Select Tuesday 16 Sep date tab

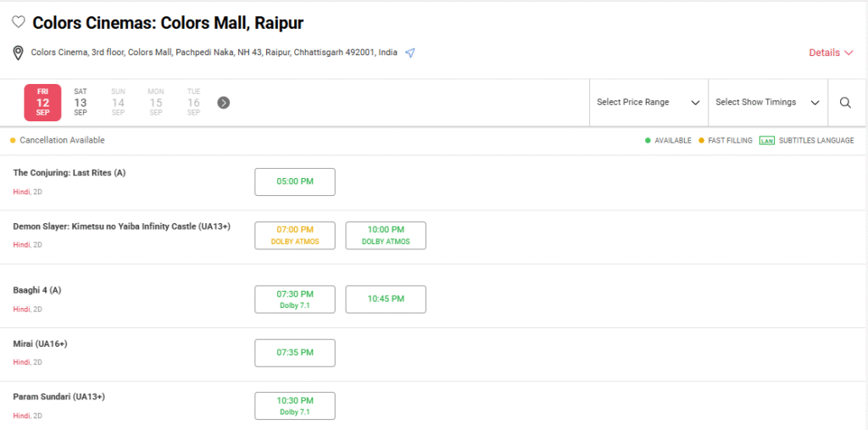[193, 103]
